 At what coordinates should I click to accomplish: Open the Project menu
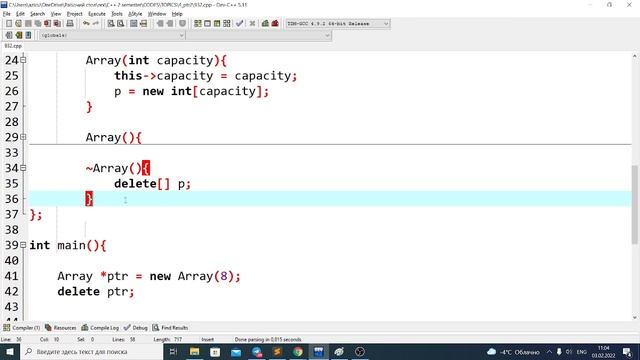(74, 14)
